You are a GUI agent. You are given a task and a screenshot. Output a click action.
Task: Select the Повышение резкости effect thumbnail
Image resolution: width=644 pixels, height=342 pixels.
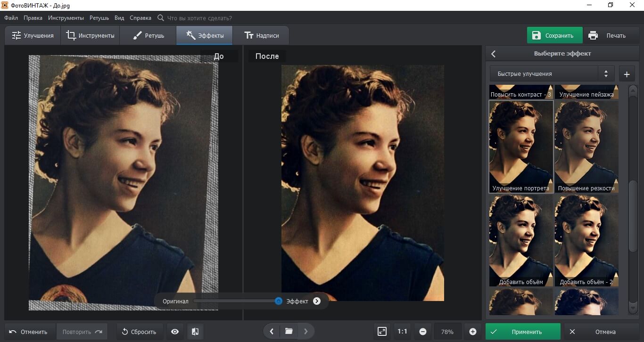click(586, 147)
